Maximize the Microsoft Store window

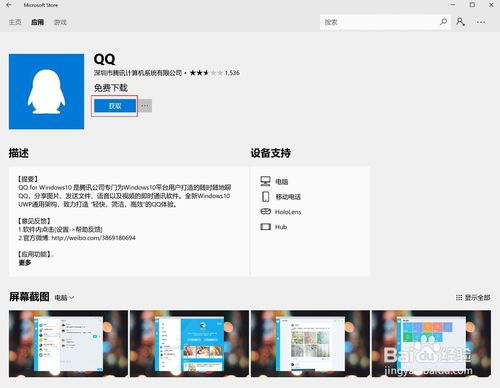coord(472,5)
